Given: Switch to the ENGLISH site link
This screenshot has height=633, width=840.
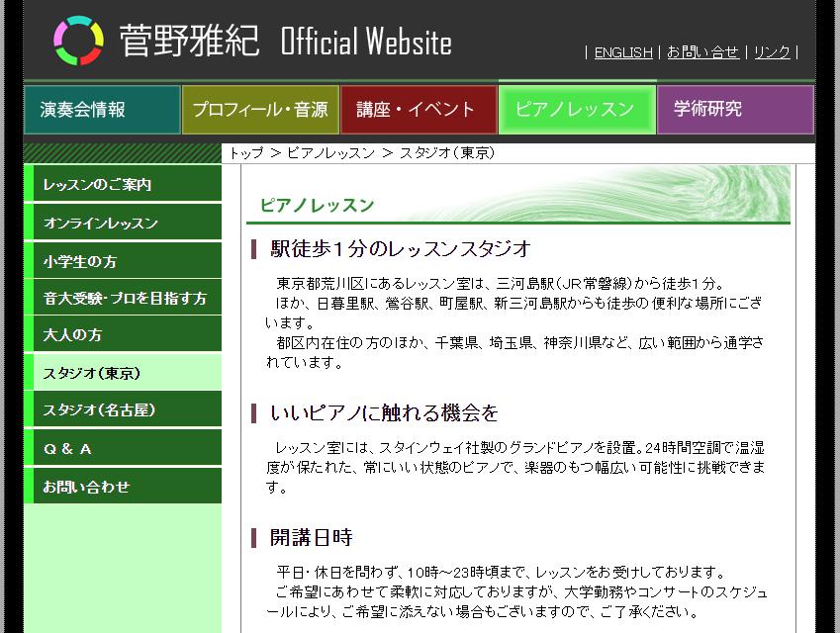Looking at the screenshot, I should [623, 52].
